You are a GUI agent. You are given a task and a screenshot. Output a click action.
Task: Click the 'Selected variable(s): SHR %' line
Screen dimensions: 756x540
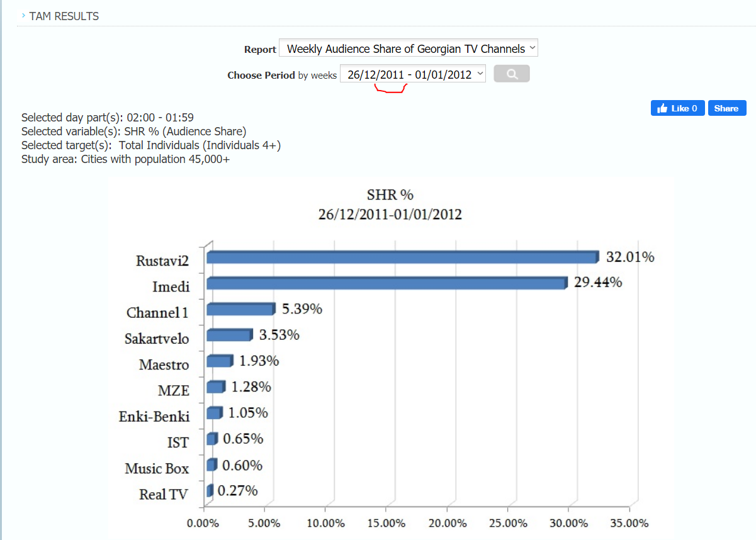[x=133, y=132]
